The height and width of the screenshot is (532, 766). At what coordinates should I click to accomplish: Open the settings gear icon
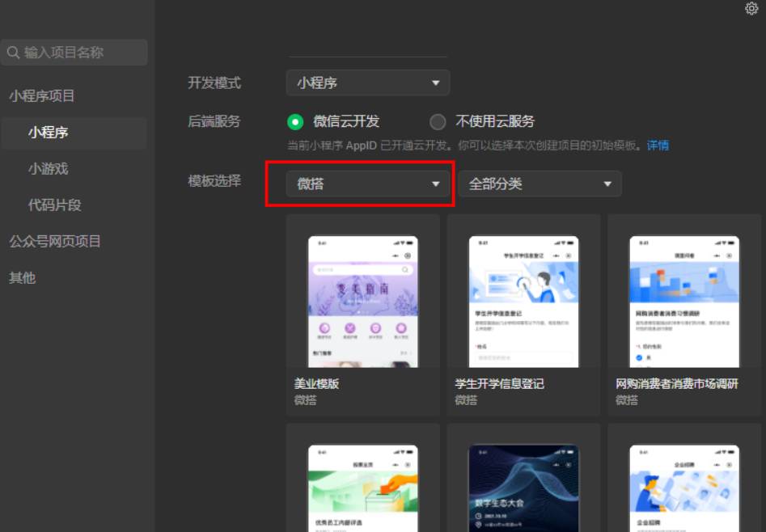(x=751, y=8)
